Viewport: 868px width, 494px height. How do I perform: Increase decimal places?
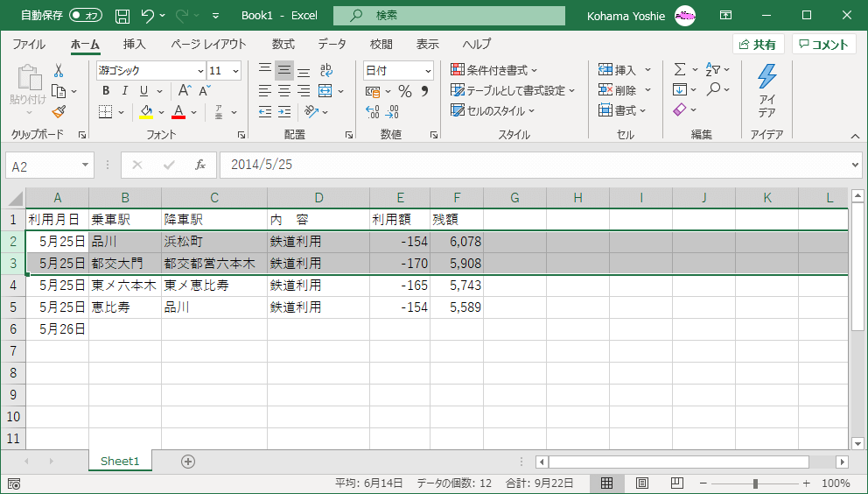tap(373, 112)
